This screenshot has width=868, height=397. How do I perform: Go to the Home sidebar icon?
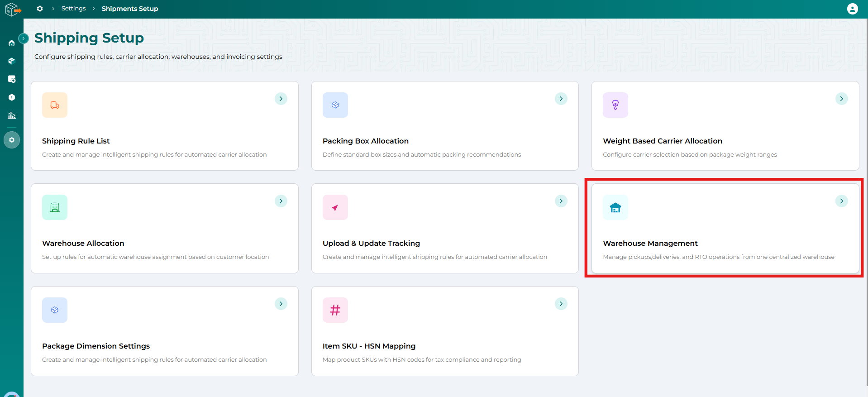coord(12,43)
